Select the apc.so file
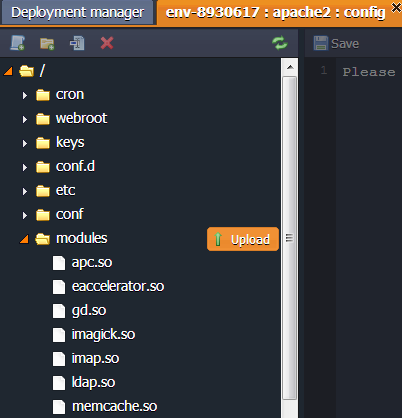 click(92, 263)
